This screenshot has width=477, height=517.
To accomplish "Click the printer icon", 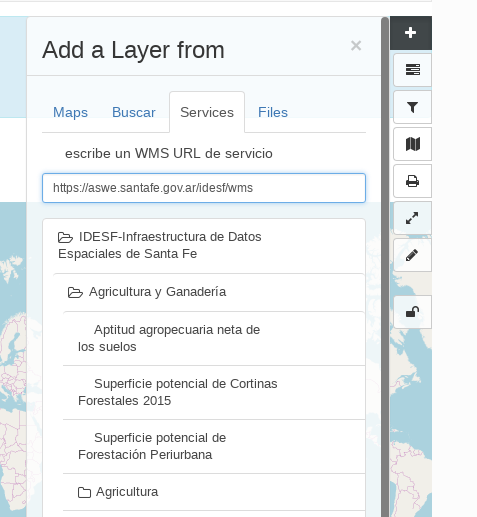I will click(x=413, y=181).
